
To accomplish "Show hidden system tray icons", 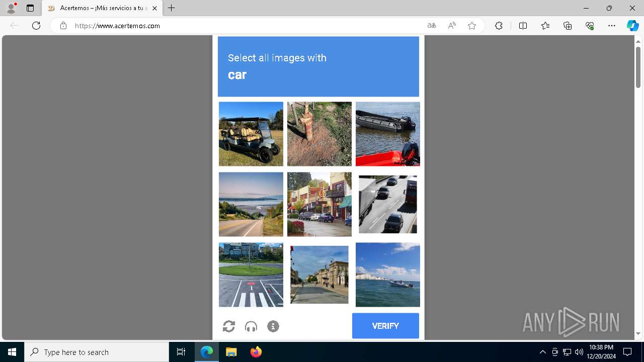I will coord(542,352).
